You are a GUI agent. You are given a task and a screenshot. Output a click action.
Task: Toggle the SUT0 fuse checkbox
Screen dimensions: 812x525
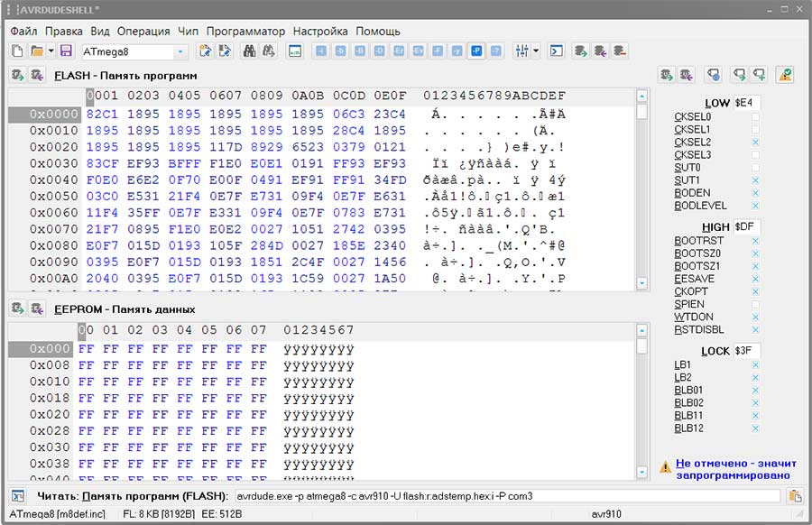click(x=755, y=168)
